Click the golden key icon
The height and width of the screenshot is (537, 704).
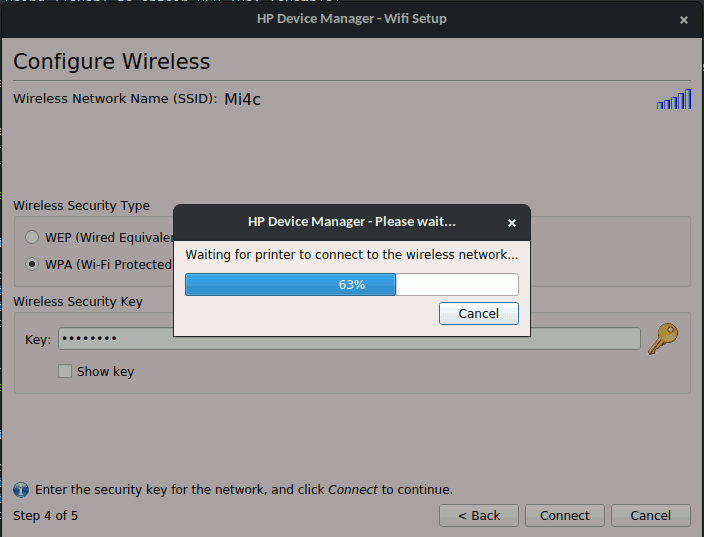click(662, 340)
